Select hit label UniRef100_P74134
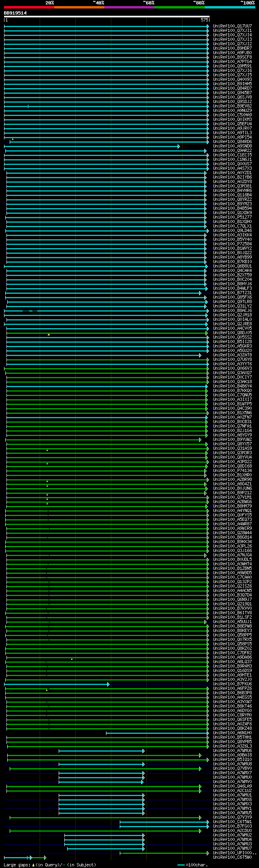This screenshot has height=868, width=259. [232, 470]
